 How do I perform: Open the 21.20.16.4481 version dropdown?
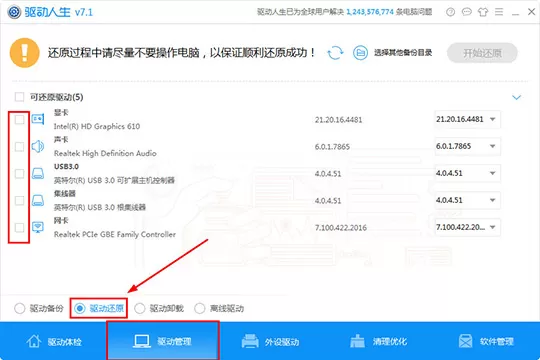pos(467,119)
